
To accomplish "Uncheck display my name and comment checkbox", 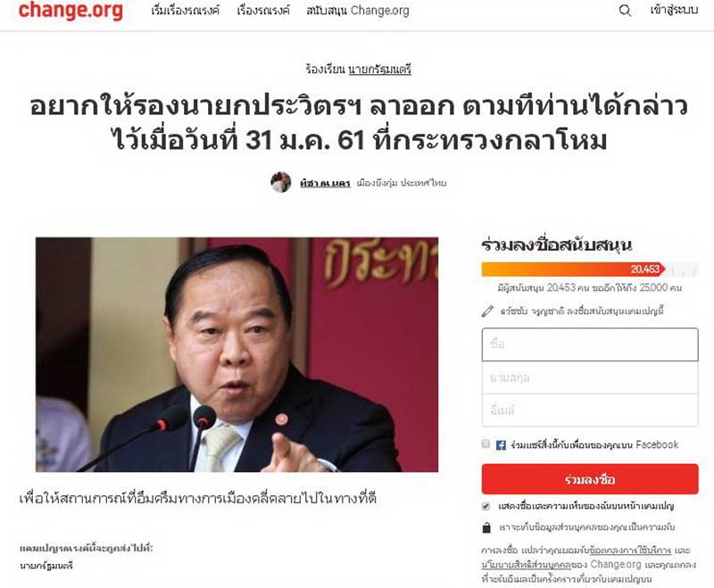I will tap(486, 506).
